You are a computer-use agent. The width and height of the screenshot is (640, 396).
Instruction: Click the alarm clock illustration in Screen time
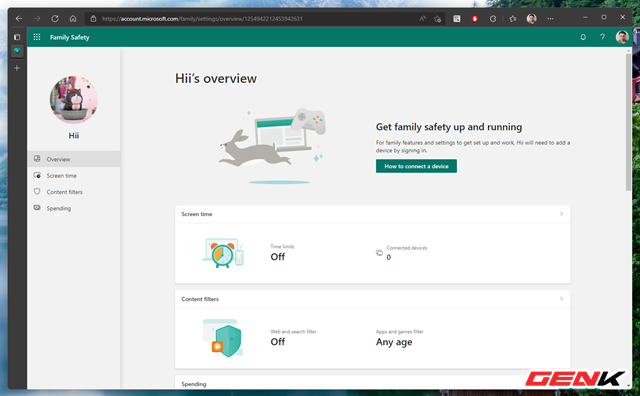click(223, 254)
